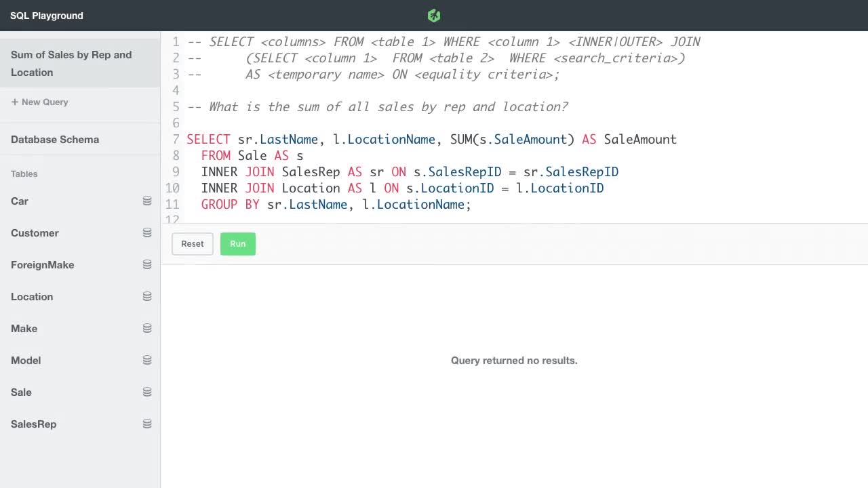Viewport: 868px width, 488px height.
Task: Click the Sale table database icon
Action: tap(147, 392)
